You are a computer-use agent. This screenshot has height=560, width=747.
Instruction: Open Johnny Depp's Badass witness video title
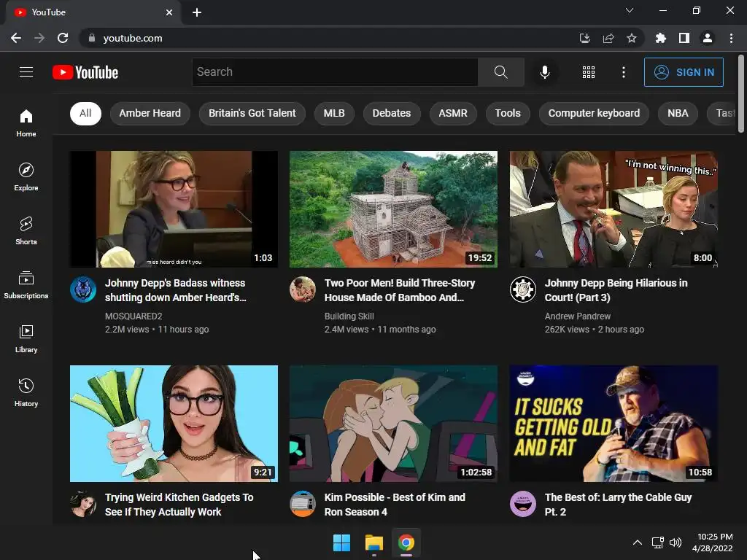pos(175,290)
